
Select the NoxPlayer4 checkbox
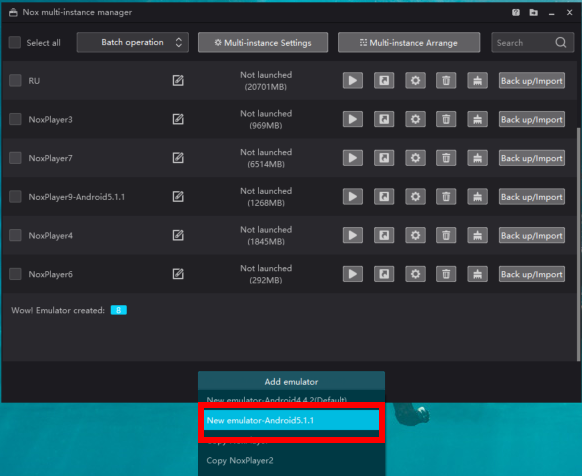click(x=15, y=235)
